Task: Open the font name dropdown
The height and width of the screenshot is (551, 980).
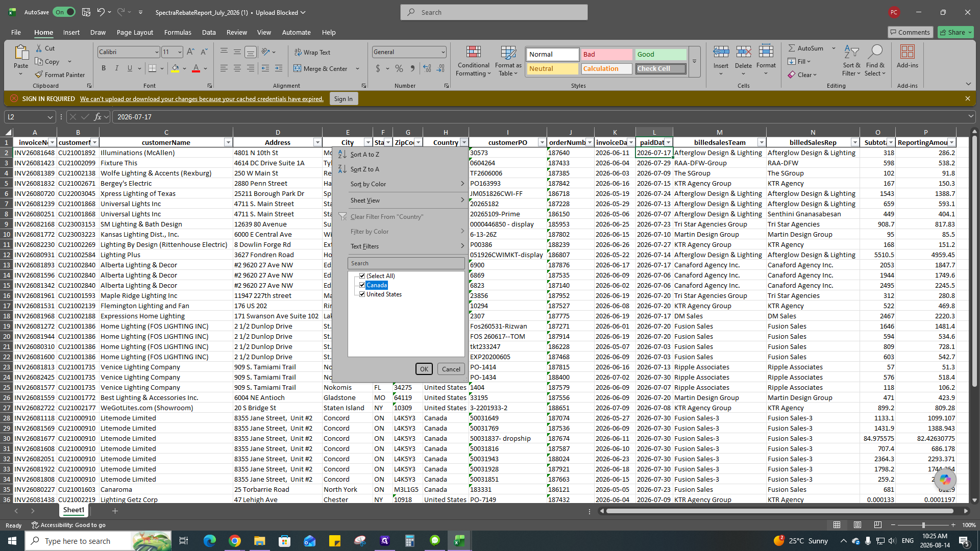Action: [x=156, y=52]
